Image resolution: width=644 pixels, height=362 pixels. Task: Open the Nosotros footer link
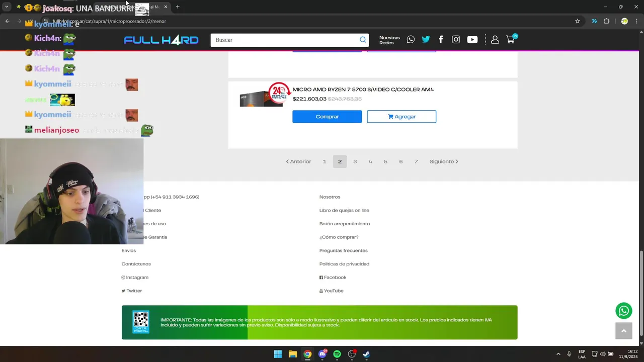click(330, 197)
